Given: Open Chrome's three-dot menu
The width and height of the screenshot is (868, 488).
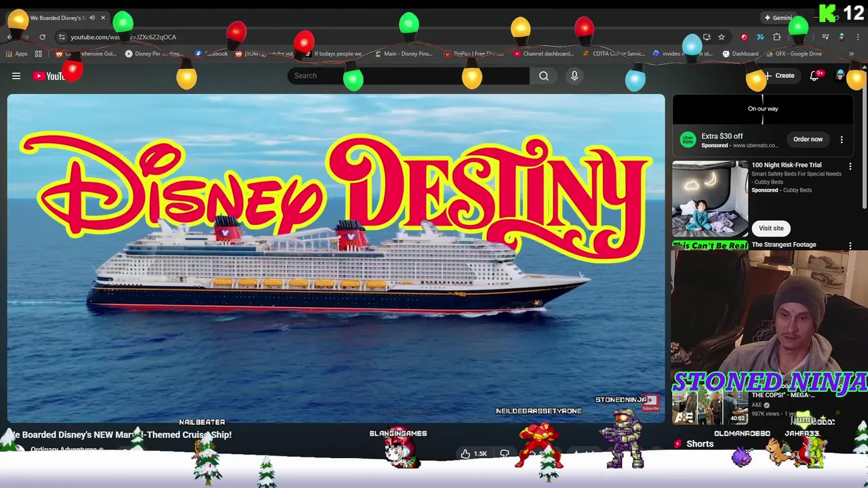Looking at the screenshot, I should pos(858,37).
